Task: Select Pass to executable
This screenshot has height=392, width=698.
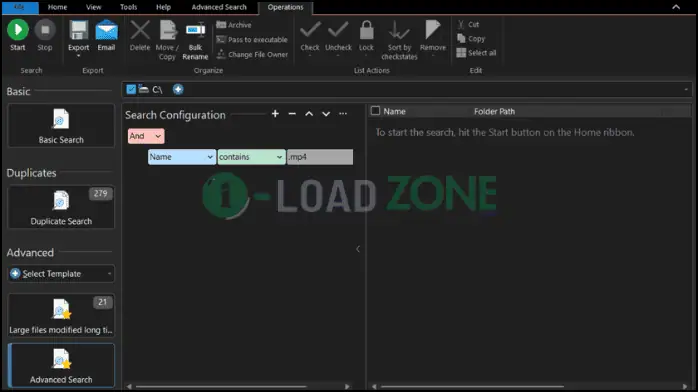Action: tap(252, 40)
